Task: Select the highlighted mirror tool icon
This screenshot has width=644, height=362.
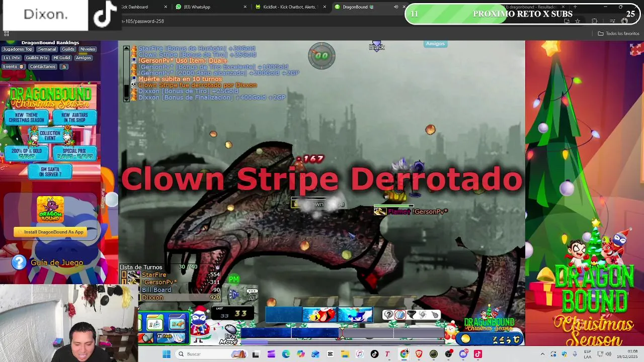Action: 399,315
